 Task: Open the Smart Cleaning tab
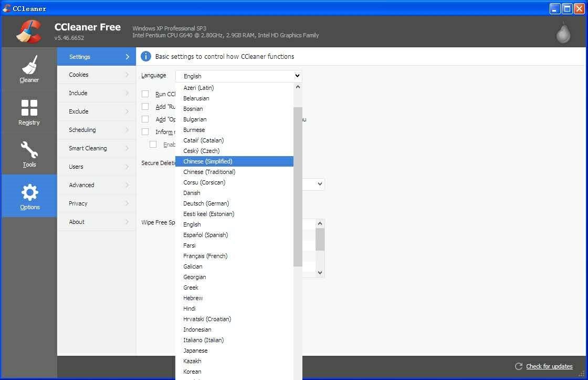click(x=97, y=148)
